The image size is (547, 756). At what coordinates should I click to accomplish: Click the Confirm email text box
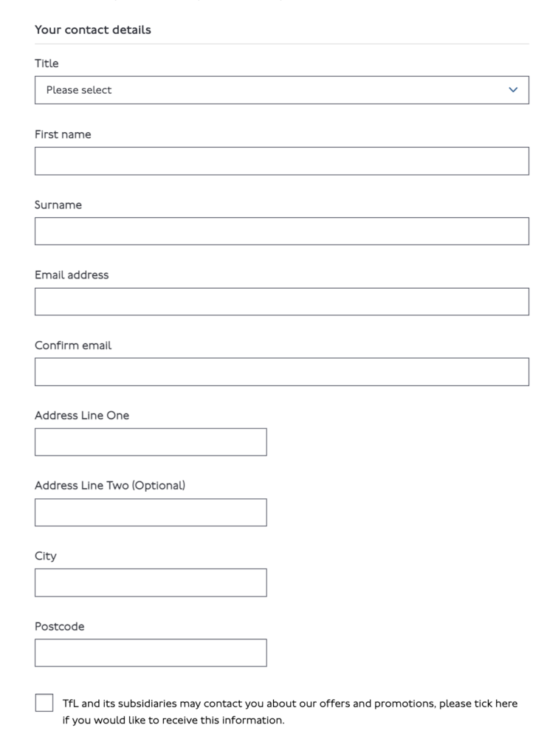click(281, 371)
